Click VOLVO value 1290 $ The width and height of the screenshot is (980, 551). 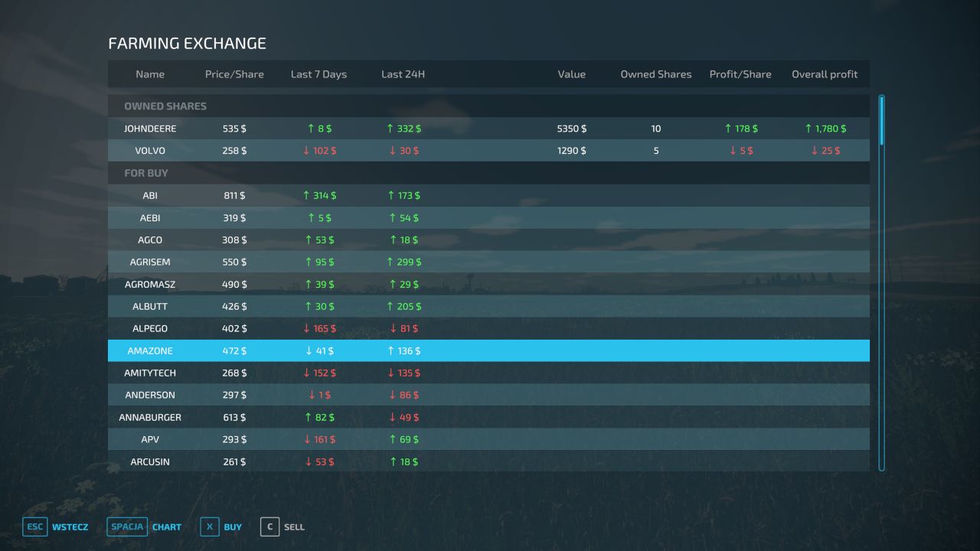[571, 151]
